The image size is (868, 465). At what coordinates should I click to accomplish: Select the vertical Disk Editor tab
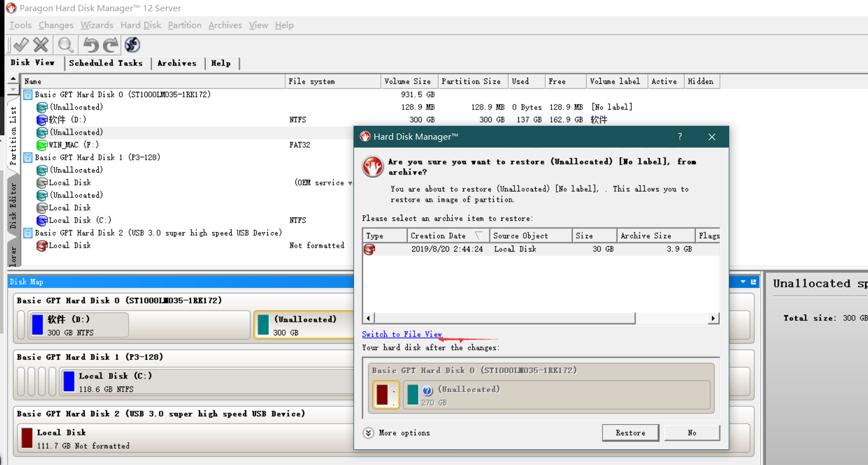13,206
